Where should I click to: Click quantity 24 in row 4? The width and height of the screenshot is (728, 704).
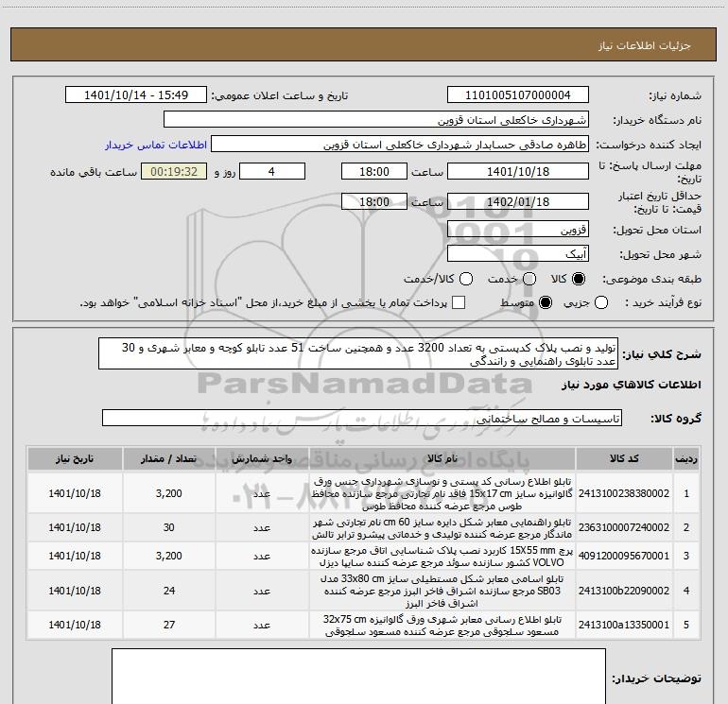tap(169, 591)
